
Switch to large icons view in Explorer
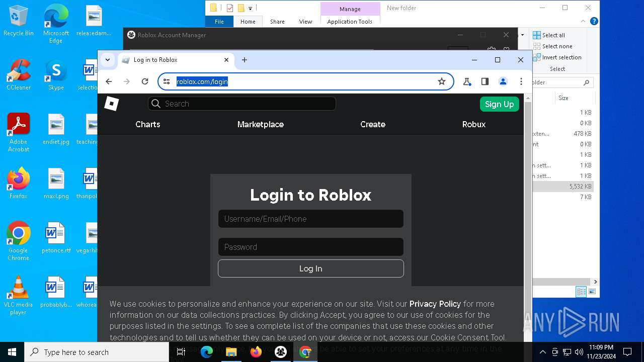tap(592, 292)
